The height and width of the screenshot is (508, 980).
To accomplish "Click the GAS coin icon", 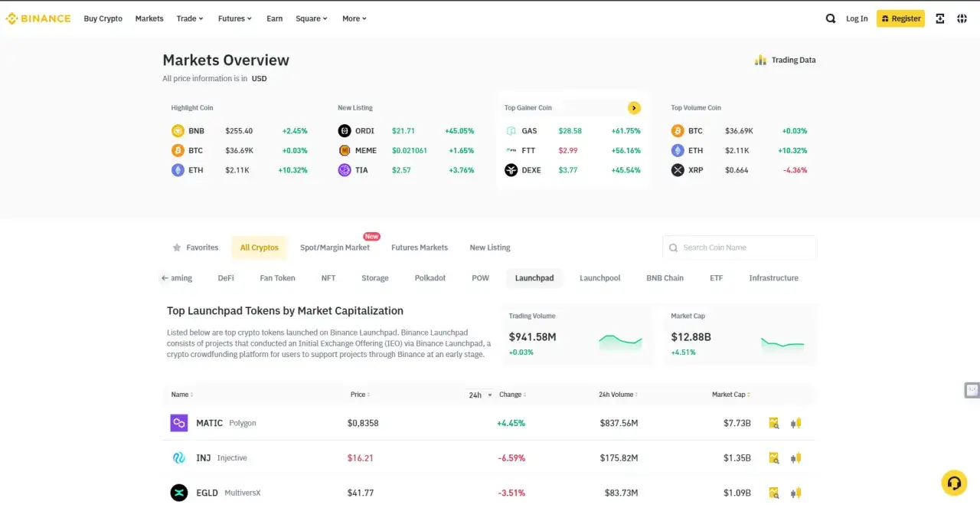I will tap(511, 131).
